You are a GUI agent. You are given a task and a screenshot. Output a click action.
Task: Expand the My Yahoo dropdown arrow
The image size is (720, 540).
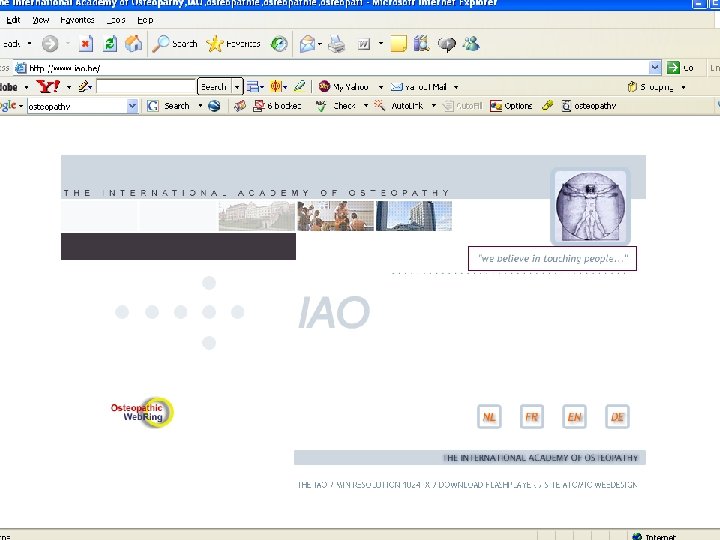(381, 87)
